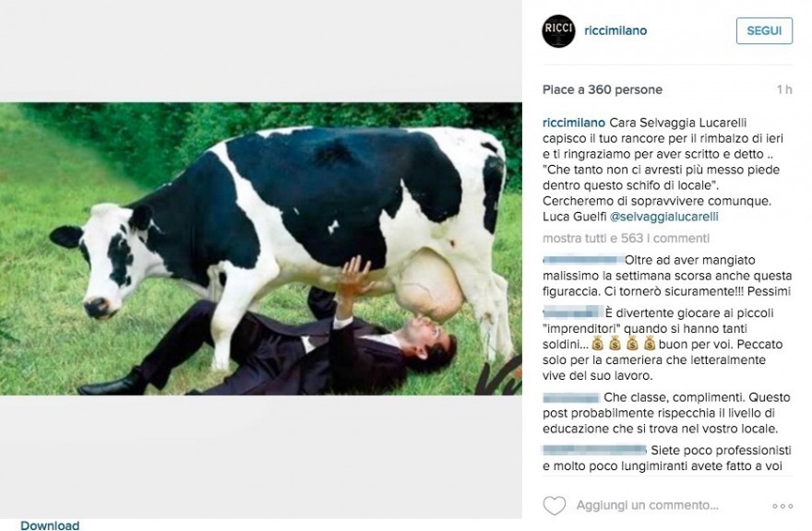
Task: Click the Ricci profile avatar icon
Action: coord(558,31)
